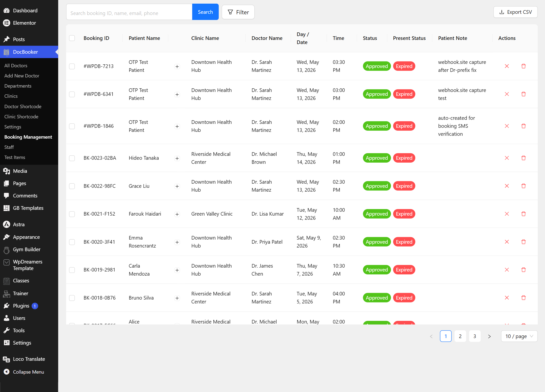This screenshot has height=392, width=545.
Task: Click the Astra logo icon
Action: click(x=7, y=224)
